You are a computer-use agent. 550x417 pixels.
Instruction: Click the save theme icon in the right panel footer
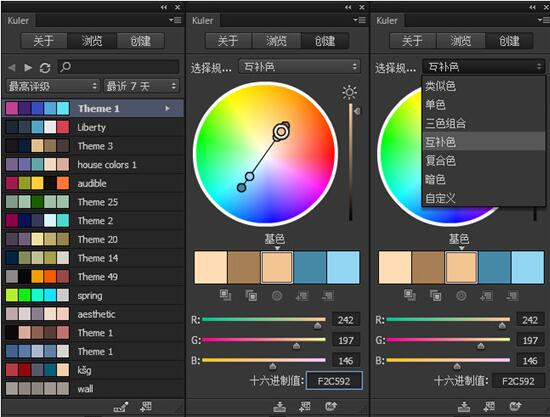(x=464, y=407)
